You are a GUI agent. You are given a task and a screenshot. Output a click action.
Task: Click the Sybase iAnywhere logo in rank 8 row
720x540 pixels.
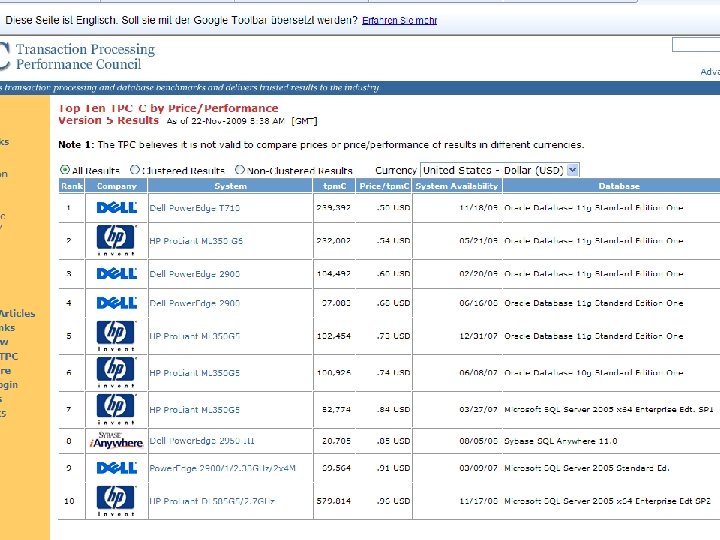point(116,440)
